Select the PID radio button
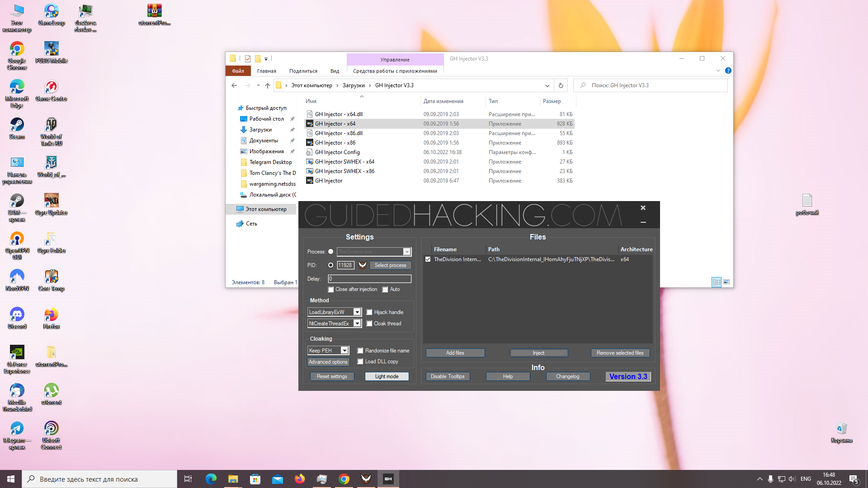868x488 pixels. point(330,265)
